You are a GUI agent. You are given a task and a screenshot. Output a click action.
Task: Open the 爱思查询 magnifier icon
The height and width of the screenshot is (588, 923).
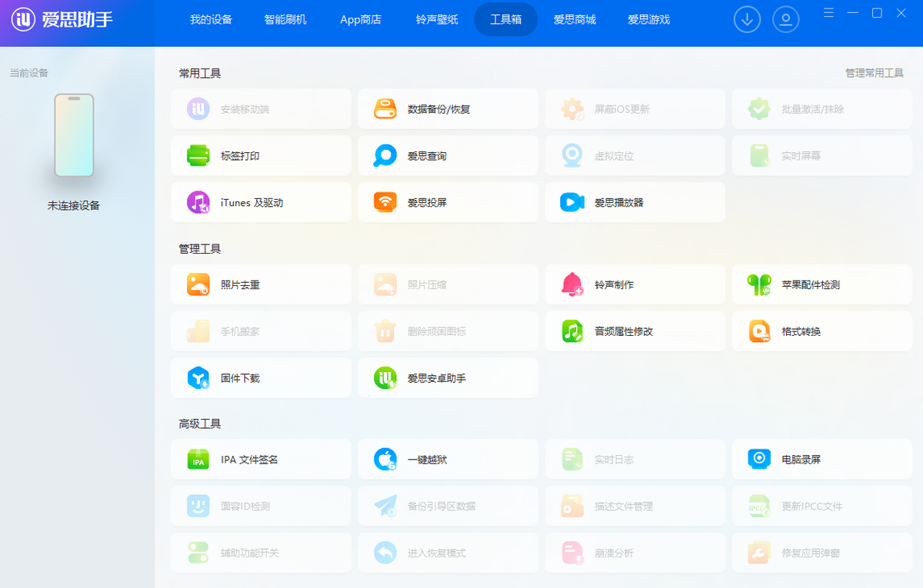point(385,155)
